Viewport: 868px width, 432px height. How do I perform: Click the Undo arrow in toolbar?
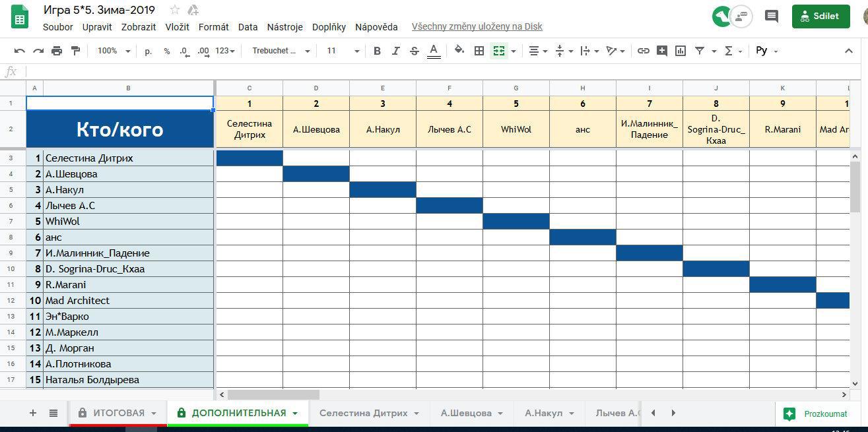click(x=19, y=51)
